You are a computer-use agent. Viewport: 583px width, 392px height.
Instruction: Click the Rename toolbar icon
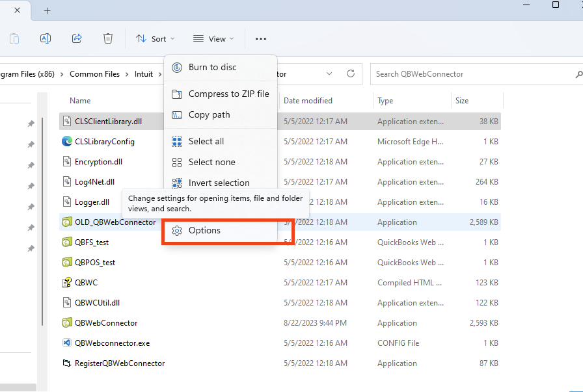(46, 38)
